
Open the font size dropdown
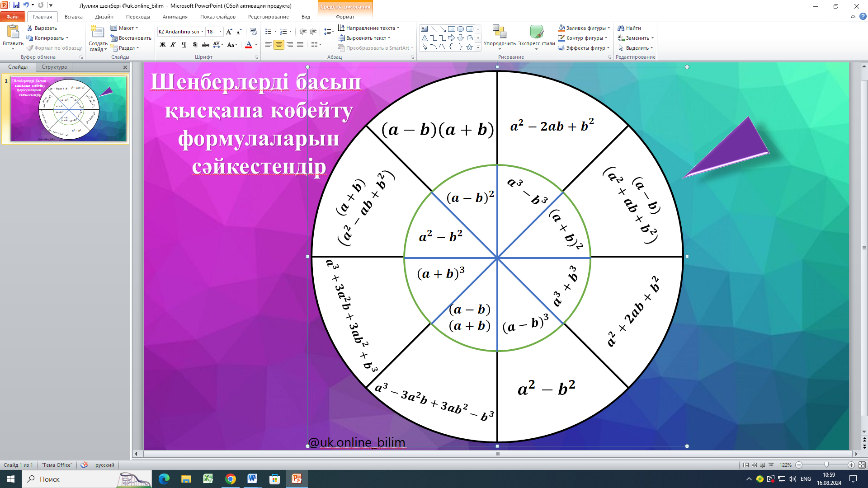[x=220, y=32]
